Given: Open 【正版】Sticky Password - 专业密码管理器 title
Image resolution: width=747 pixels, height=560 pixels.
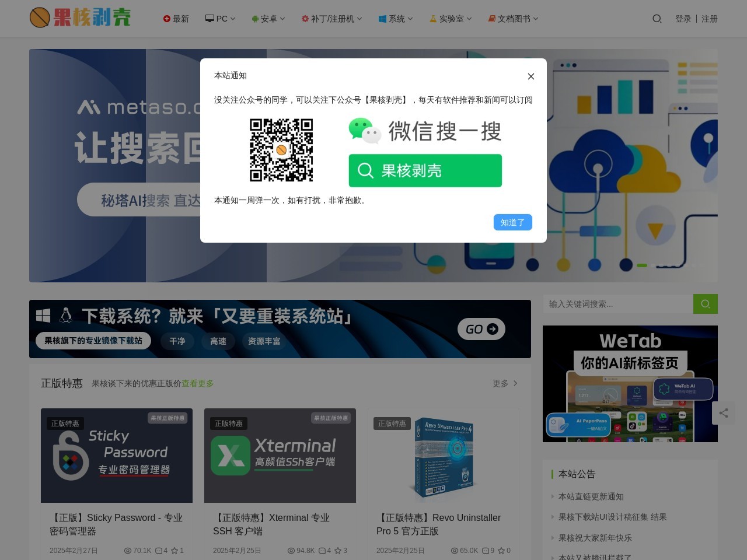Looking at the screenshot, I should pyautogui.click(x=117, y=524).
